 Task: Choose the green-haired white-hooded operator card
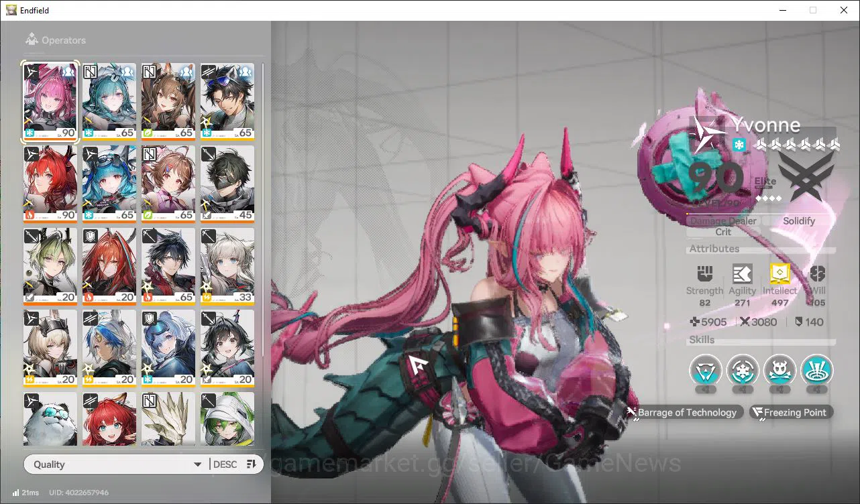(x=227, y=419)
